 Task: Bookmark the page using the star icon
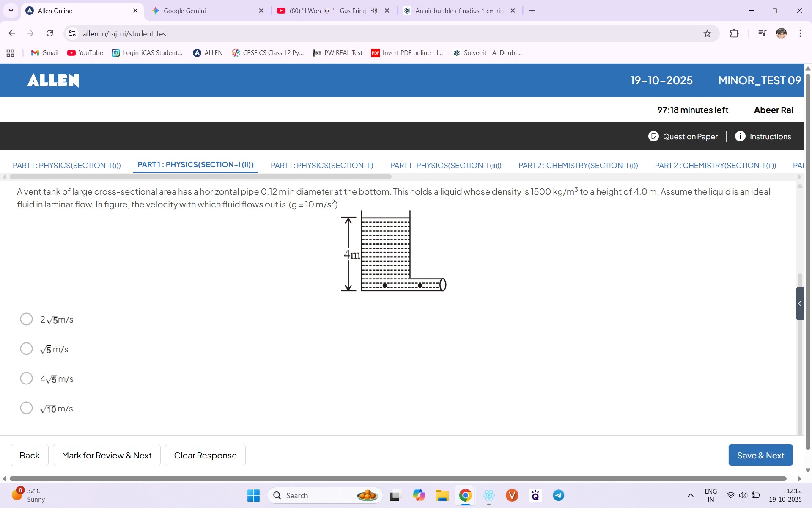[707, 33]
